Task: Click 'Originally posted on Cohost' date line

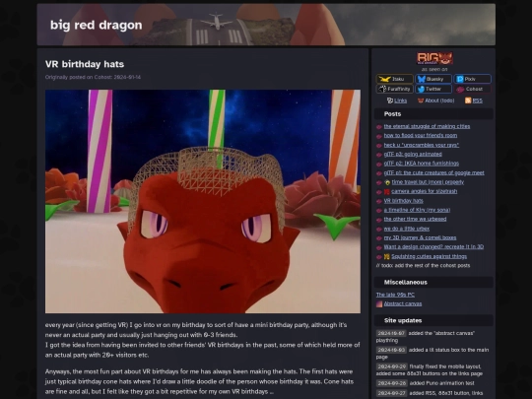Action: tap(93, 77)
